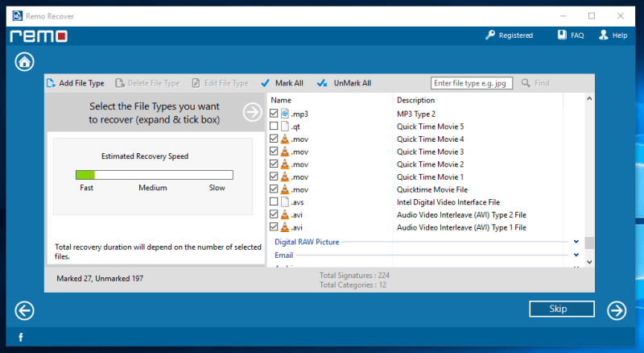Click the list scroll up arrow
Screen dimensions: 644x353
point(589,99)
